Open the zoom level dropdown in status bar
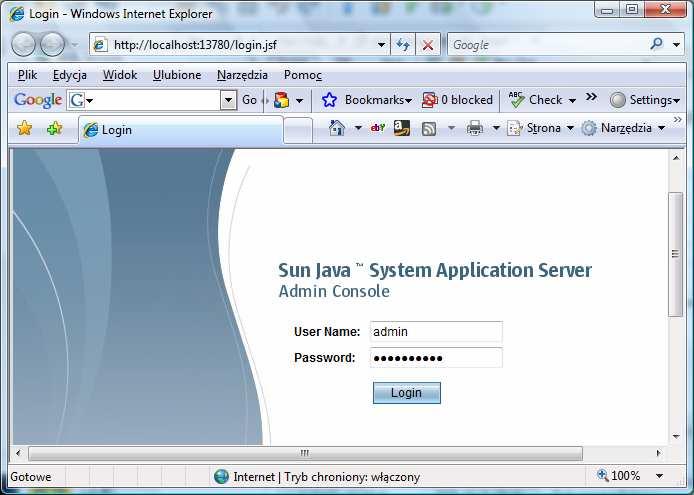 coord(659,476)
